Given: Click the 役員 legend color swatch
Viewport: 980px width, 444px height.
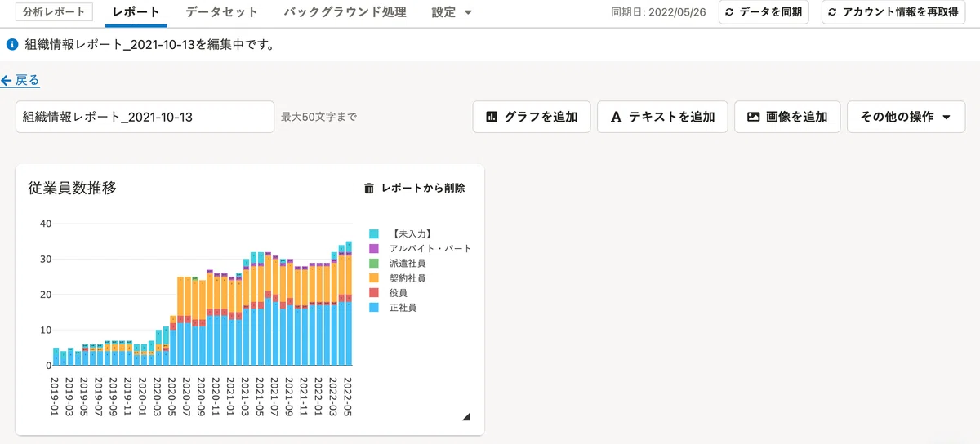Looking at the screenshot, I should (x=374, y=293).
